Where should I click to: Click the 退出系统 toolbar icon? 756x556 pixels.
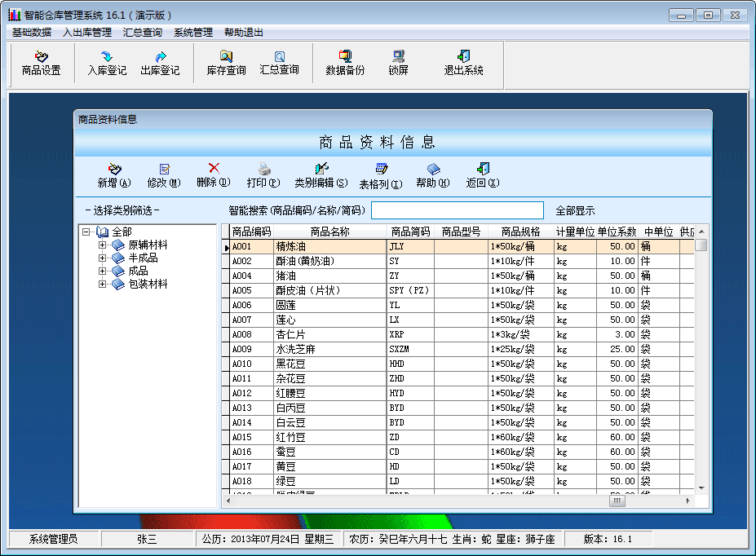[463, 63]
